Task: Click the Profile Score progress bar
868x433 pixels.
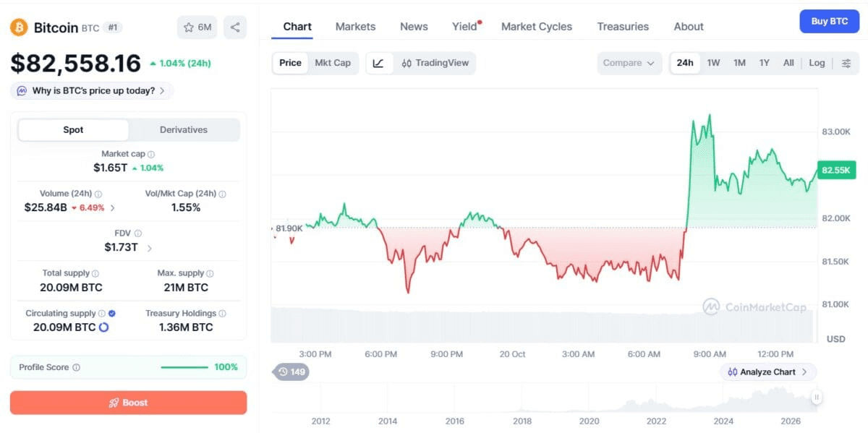Action: (x=184, y=367)
